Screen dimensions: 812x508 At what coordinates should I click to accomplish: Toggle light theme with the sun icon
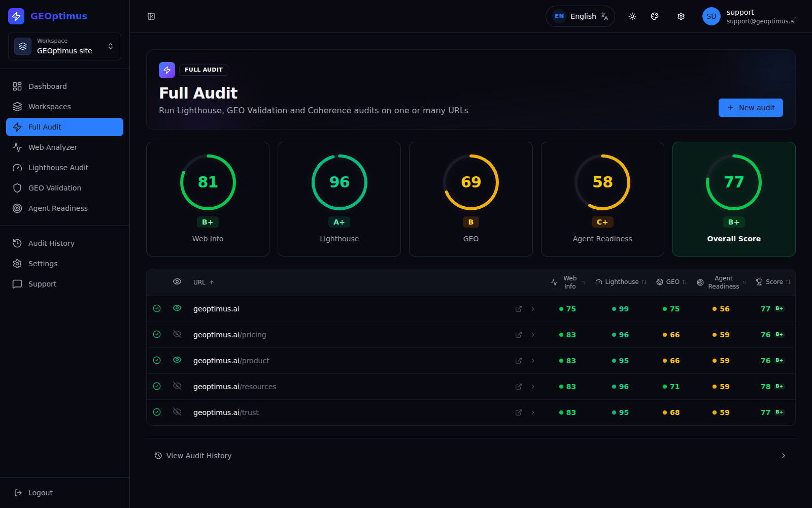(632, 16)
